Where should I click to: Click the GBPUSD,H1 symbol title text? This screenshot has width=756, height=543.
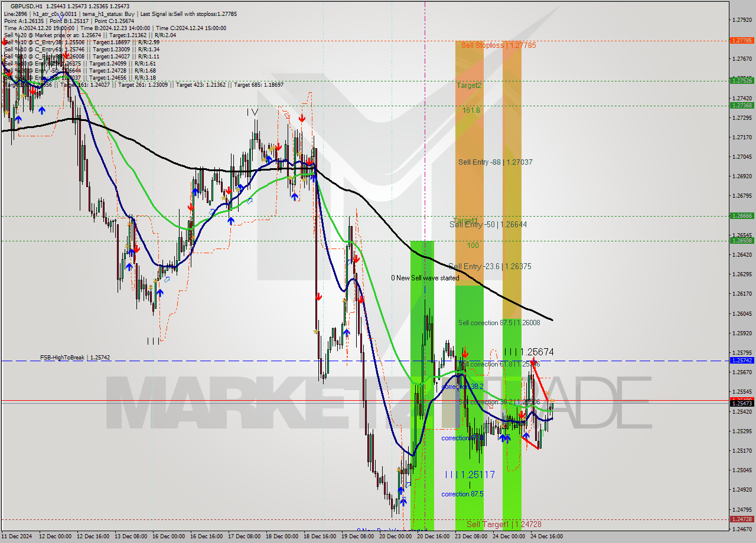tap(25, 6)
